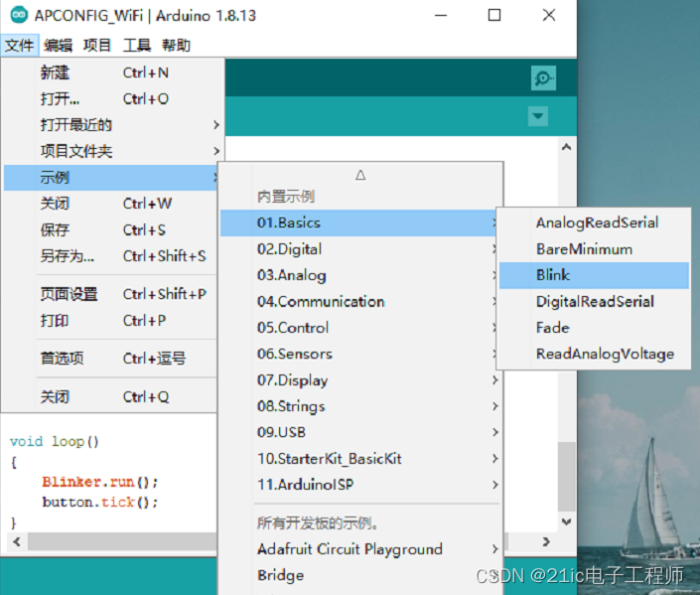
Task: Expand the 03.Analog examples submenu
Action: pyautogui.click(x=359, y=275)
